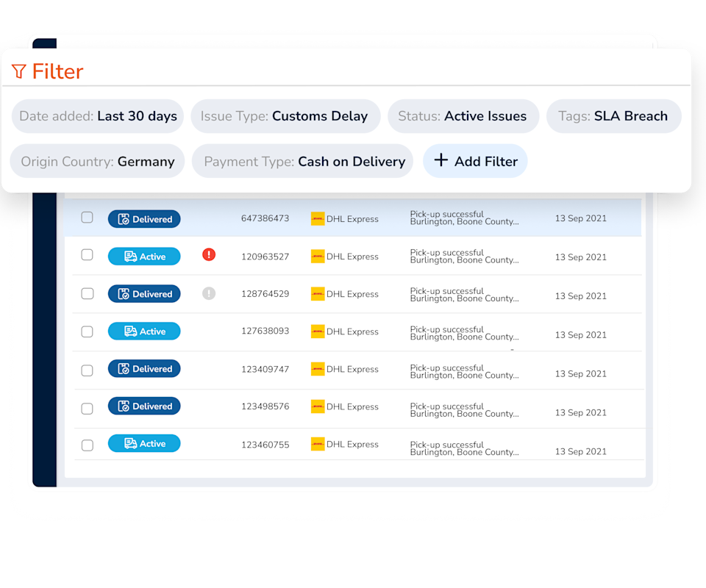Screen dimensions: 706x588
Task: Click tracking number 123409747
Action: click(265, 370)
